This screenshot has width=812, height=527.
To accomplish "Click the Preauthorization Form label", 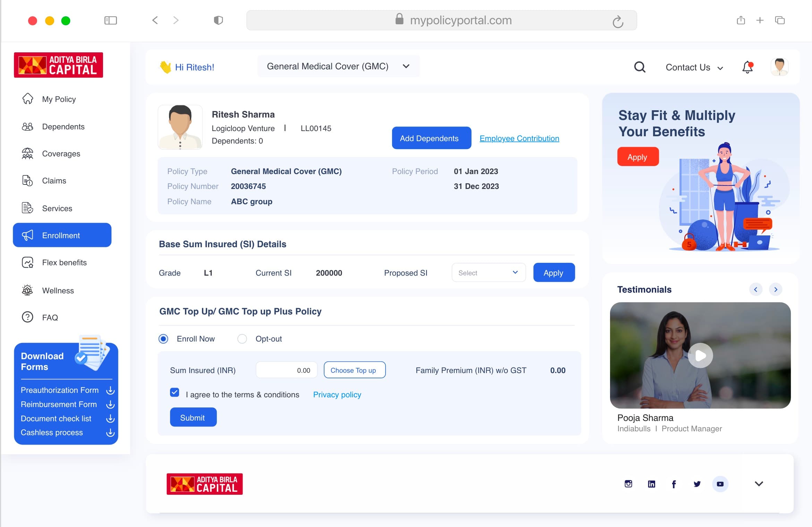I will [60, 390].
